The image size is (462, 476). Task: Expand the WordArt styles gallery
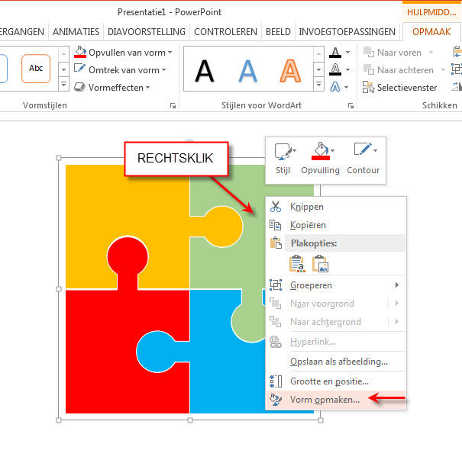(x=318, y=85)
